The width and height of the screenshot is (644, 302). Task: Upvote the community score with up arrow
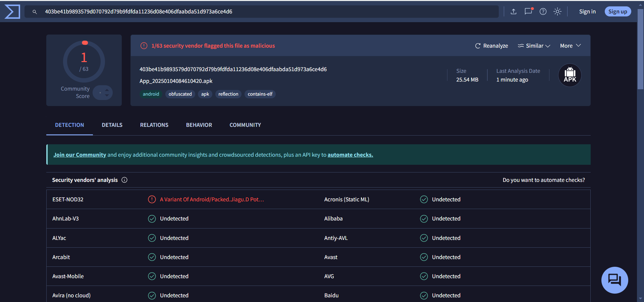107,90
